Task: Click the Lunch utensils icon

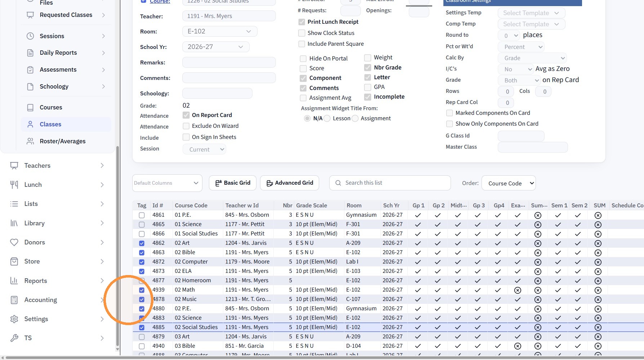Action: (x=14, y=185)
